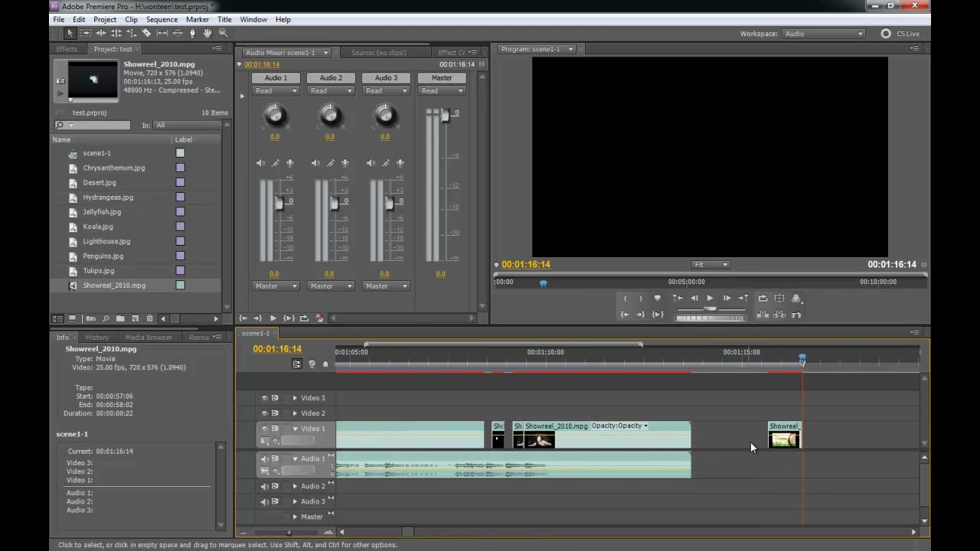Click Safe Margins button in Program monitor
980x551 pixels.
(779, 298)
